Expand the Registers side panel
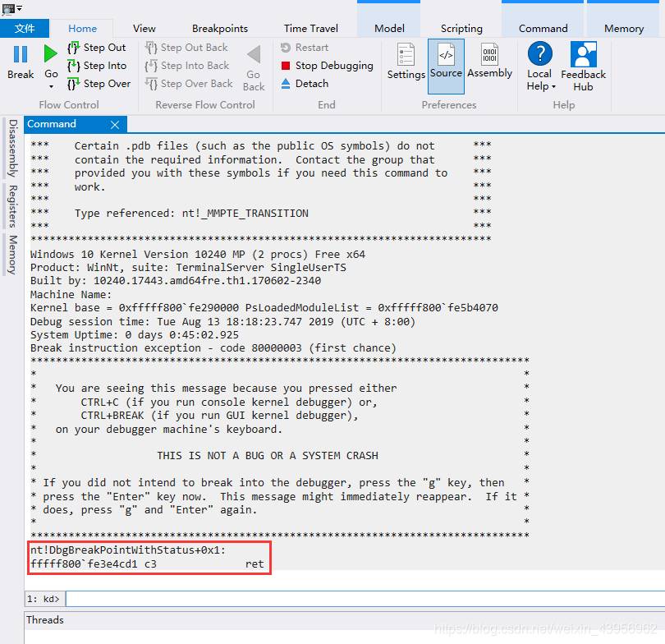 pos(12,206)
